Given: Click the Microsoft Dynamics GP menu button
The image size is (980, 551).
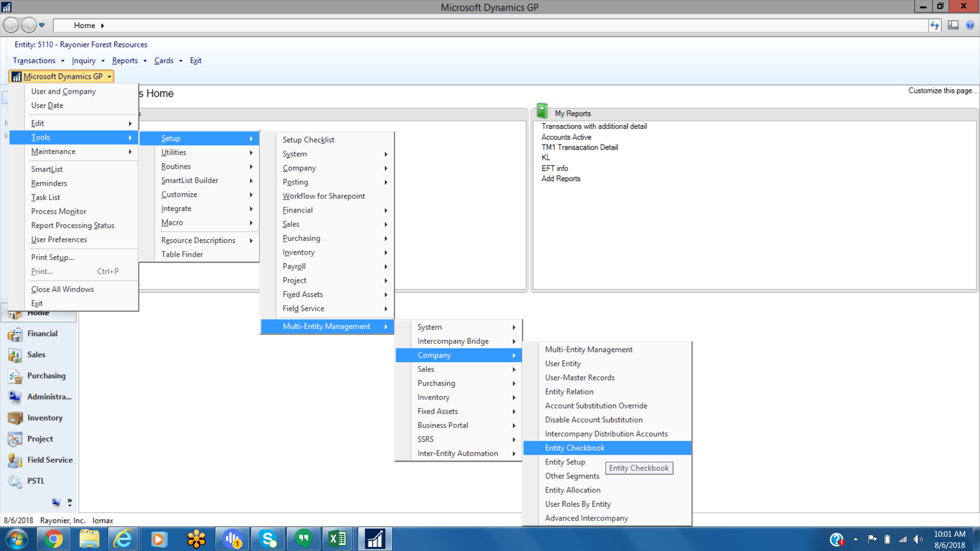Looking at the screenshot, I should pyautogui.click(x=62, y=77).
